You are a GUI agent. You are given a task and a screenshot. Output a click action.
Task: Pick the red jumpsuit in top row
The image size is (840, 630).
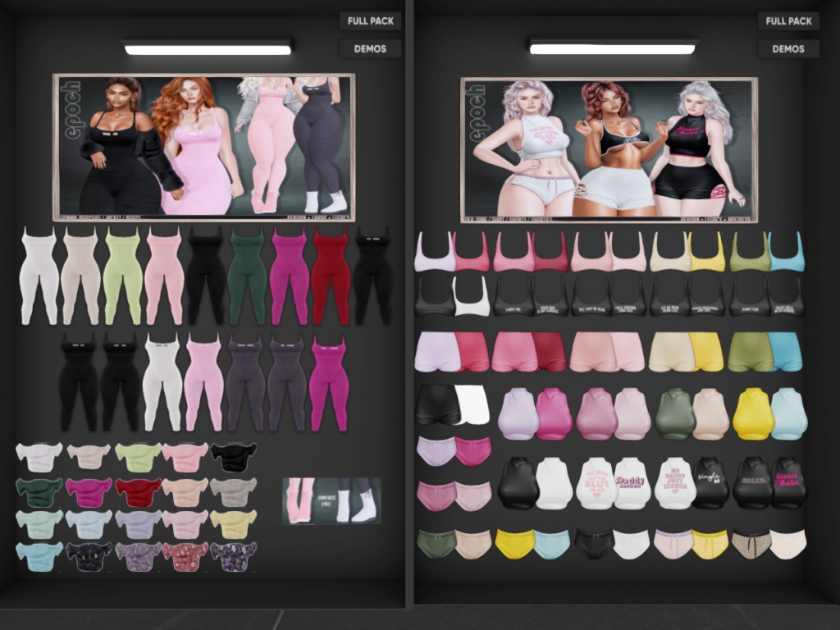(x=331, y=276)
